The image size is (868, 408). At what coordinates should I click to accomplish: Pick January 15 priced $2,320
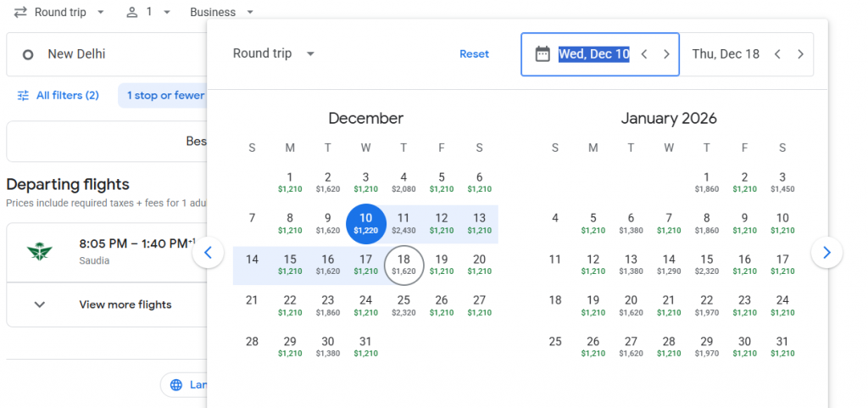click(706, 265)
